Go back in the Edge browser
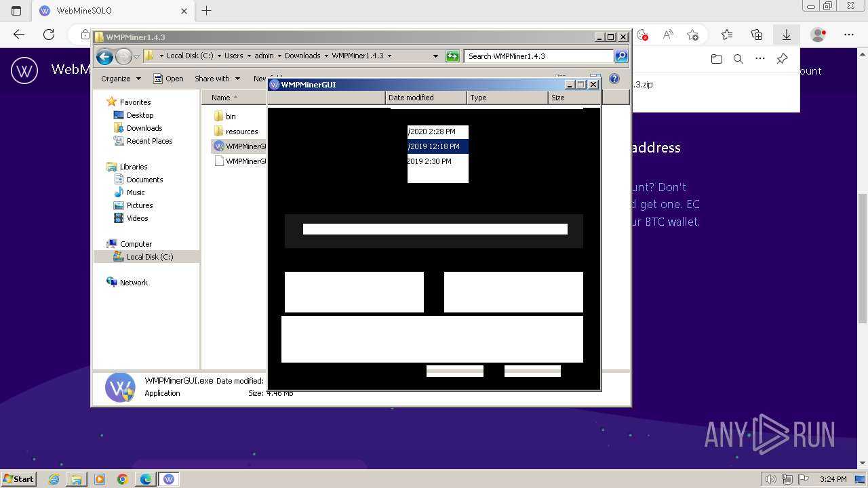Viewport: 868px width, 488px height. (x=19, y=35)
